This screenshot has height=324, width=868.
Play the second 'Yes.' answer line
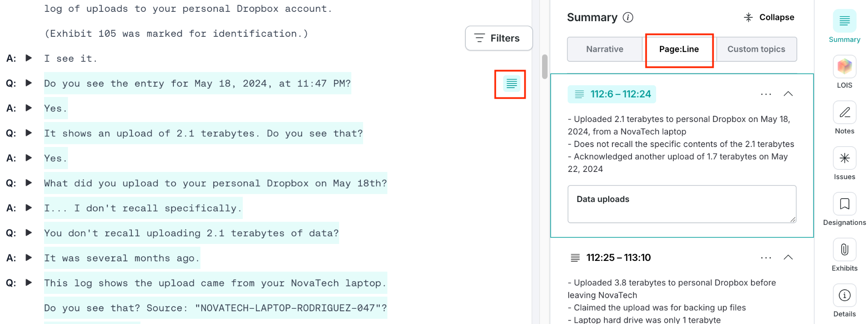(29, 158)
